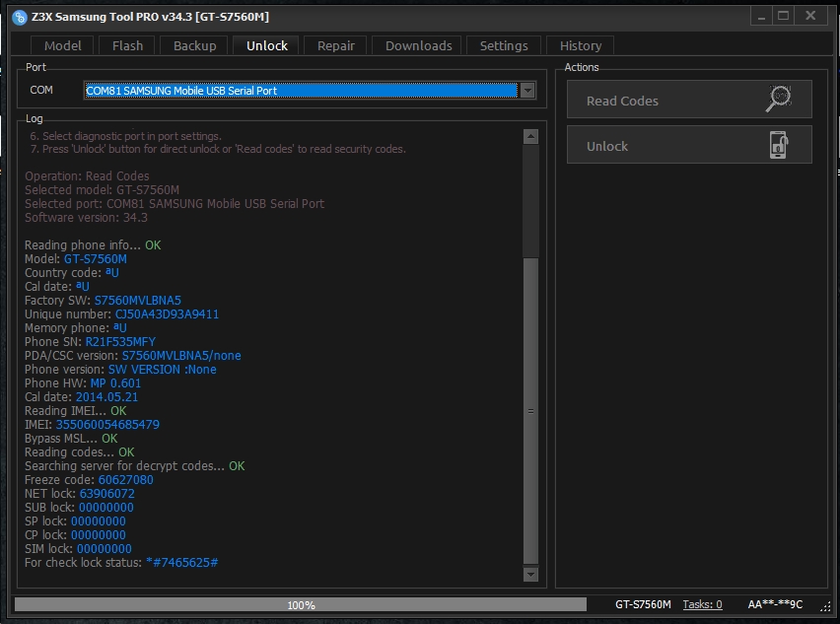840x624 pixels.
Task: Click the Model value GT-S7560M in log
Action: tap(96, 259)
